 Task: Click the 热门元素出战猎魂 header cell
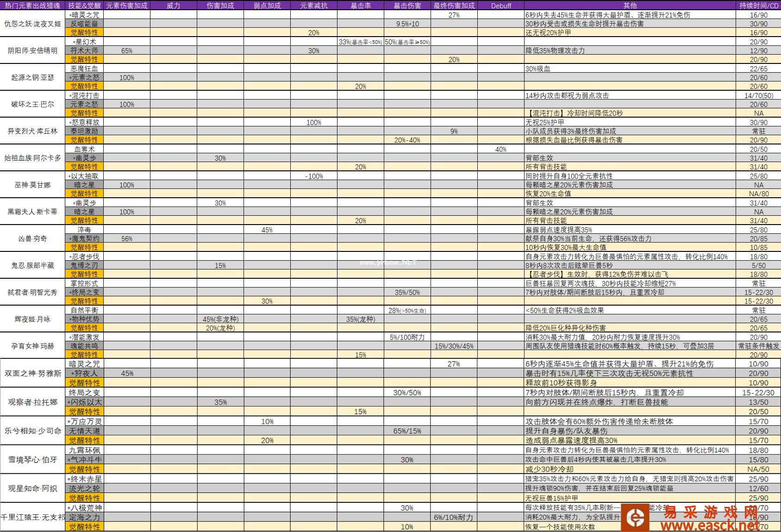(x=32, y=6)
